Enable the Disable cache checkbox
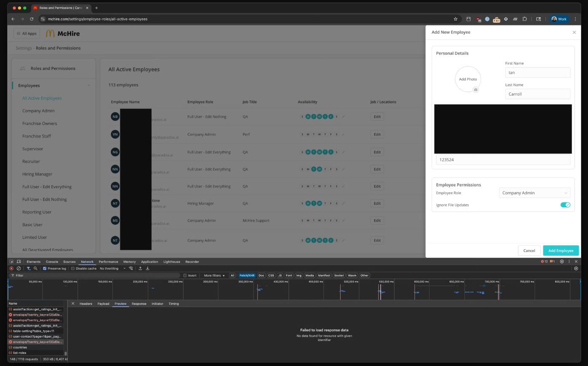 [x=73, y=268]
